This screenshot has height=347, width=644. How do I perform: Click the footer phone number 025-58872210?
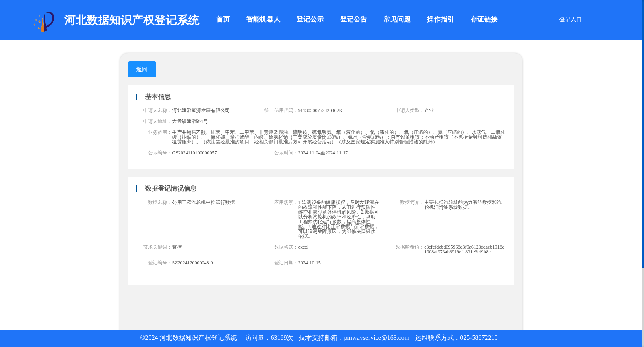pyautogui.click(x=479, y=338)
